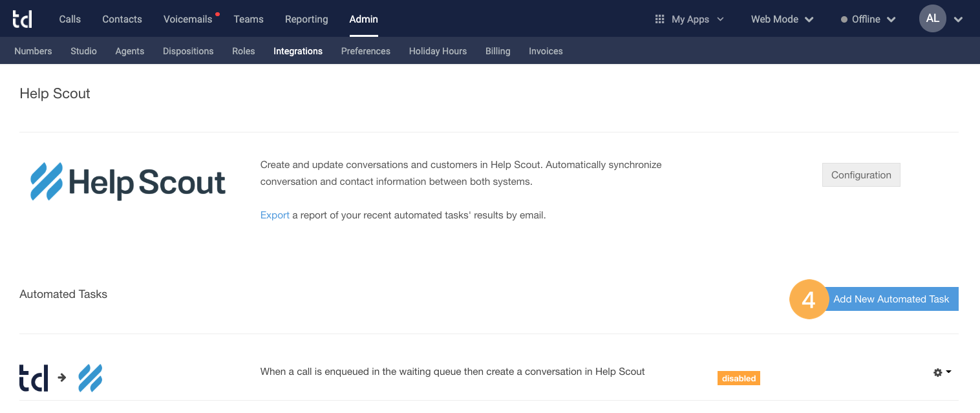
Task: Click the disabled status badge
Action: [739, 378]
